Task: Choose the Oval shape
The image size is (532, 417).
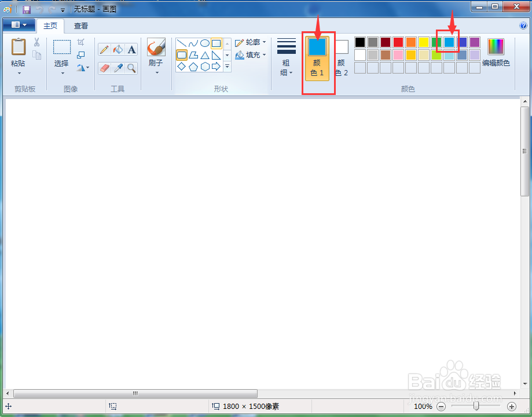Action: pyautogui.click(x=204, y=43)
